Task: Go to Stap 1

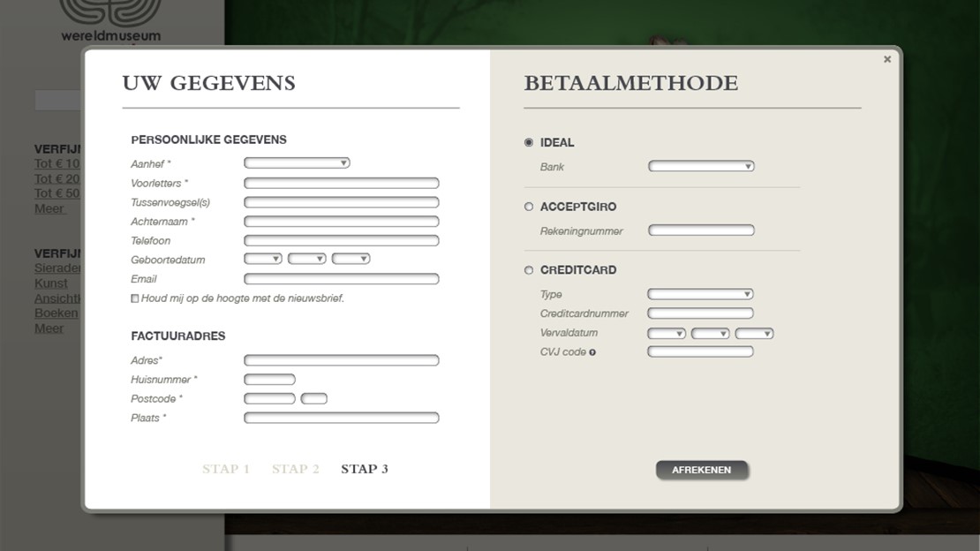Action: [226, 469]
